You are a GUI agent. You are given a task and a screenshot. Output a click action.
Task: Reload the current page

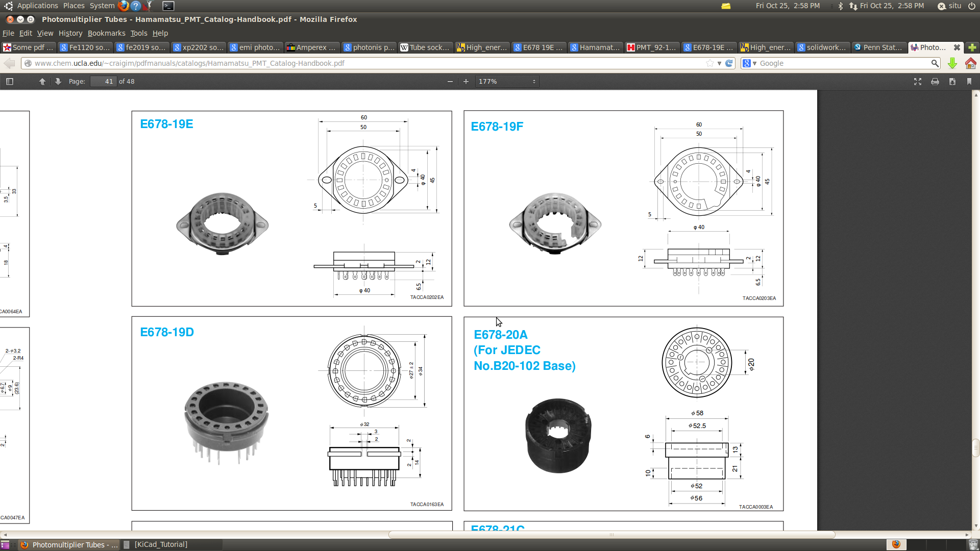coord(729,63)
